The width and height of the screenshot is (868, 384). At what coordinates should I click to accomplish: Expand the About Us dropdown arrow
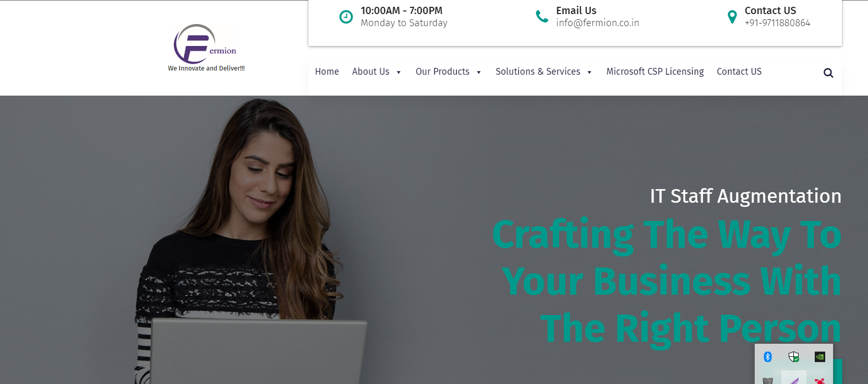[x=399, y=72]
